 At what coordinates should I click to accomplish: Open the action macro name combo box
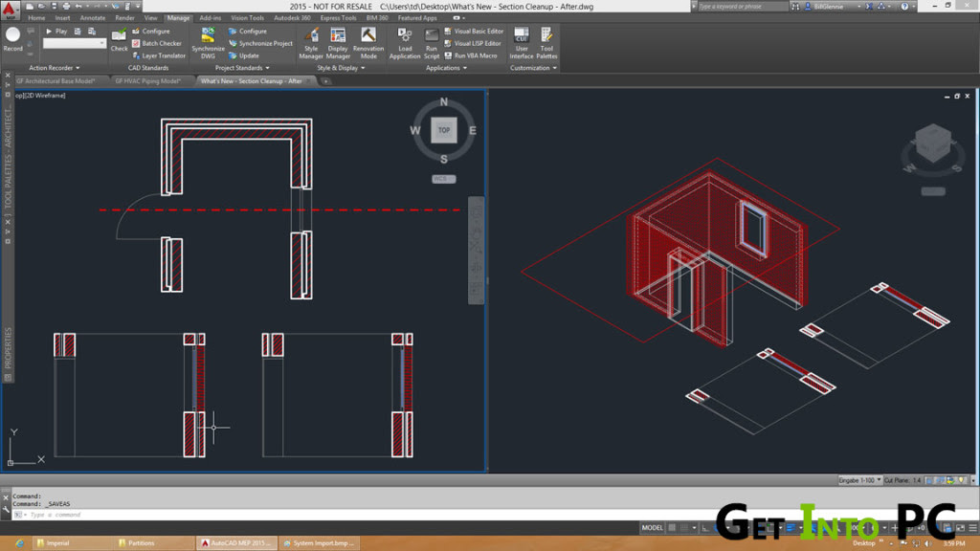[75, 43]
